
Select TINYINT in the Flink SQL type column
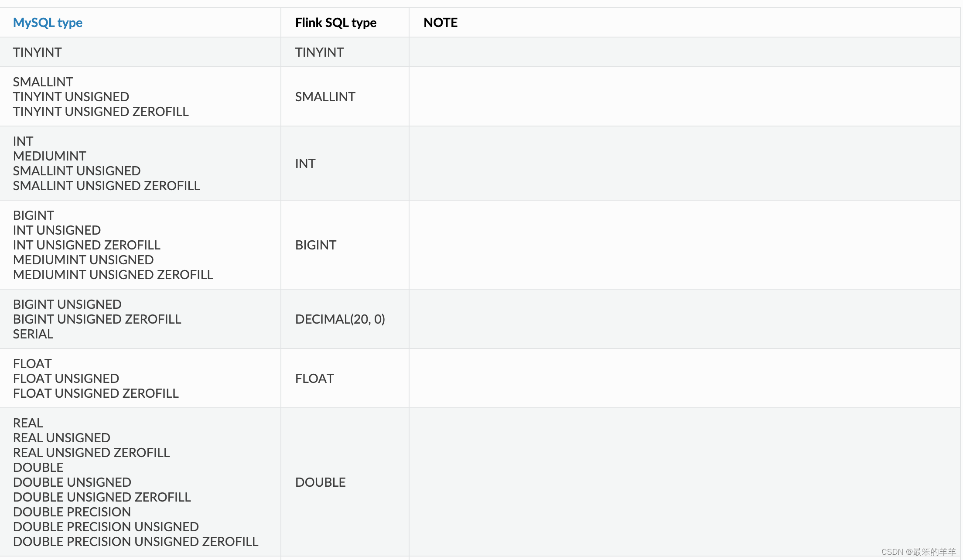[319, 52]
